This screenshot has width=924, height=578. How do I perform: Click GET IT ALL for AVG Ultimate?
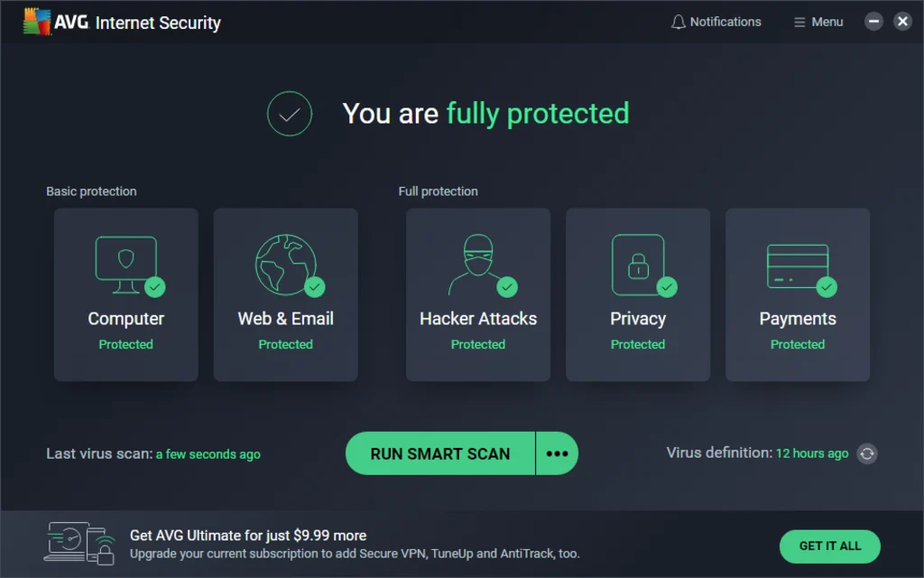pos(829,546)
